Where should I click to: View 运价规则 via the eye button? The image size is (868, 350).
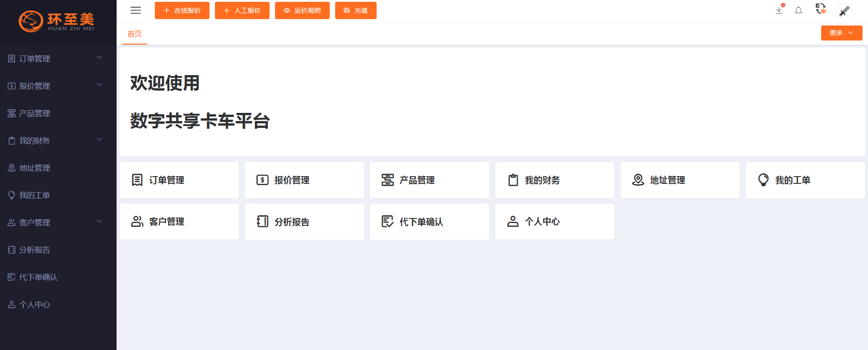302,10
